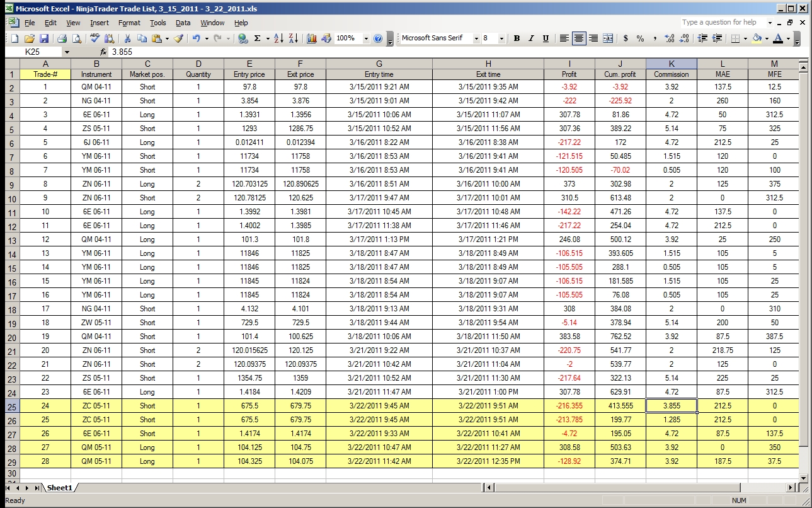812x508 pixels.
Task: Save the workbook with the floppy icon
Action: pos(44,38)
